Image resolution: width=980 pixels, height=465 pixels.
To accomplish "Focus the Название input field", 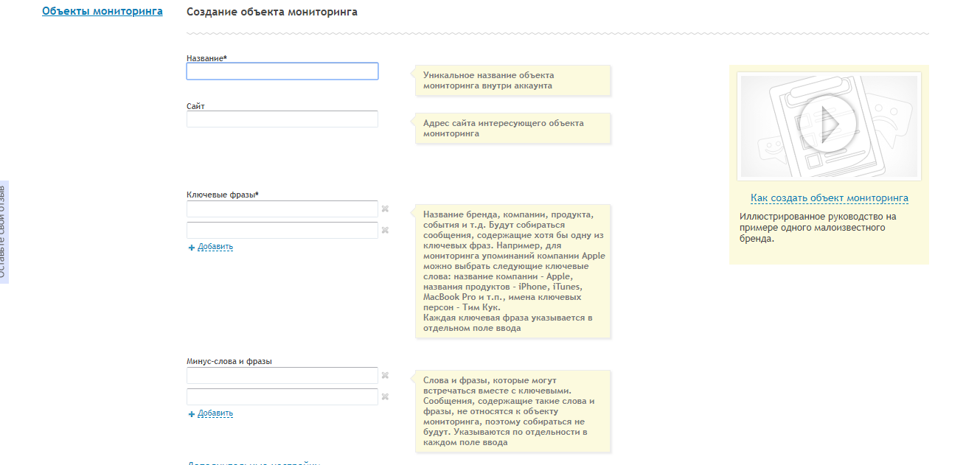I will (282, 71).
